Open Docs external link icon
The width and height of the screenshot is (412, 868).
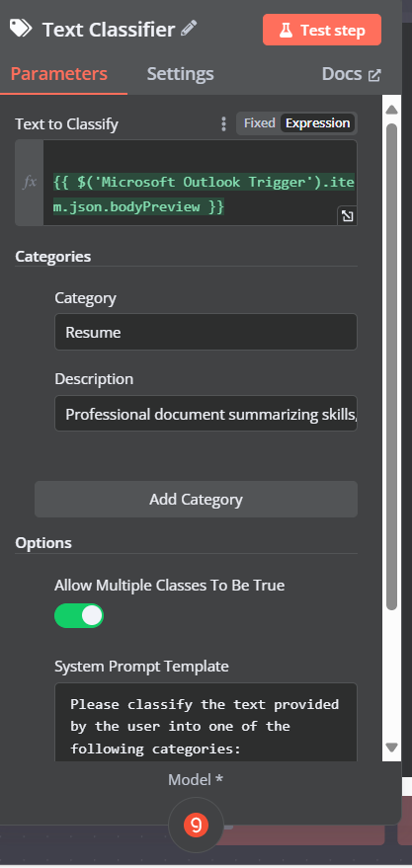coord(374,75)
